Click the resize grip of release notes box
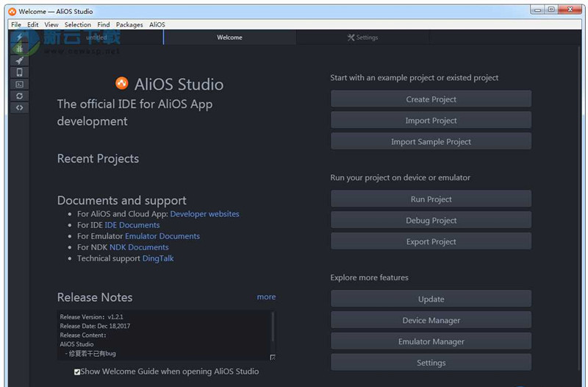The image size is (588, 387). point(273,358)
